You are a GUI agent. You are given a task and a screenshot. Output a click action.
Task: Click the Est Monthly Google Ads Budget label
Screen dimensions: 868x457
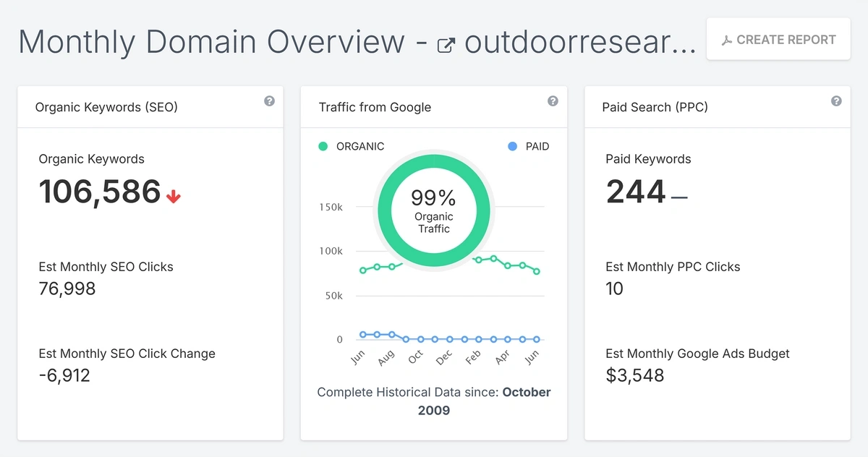pyautogui.click(x=697, y=354)
